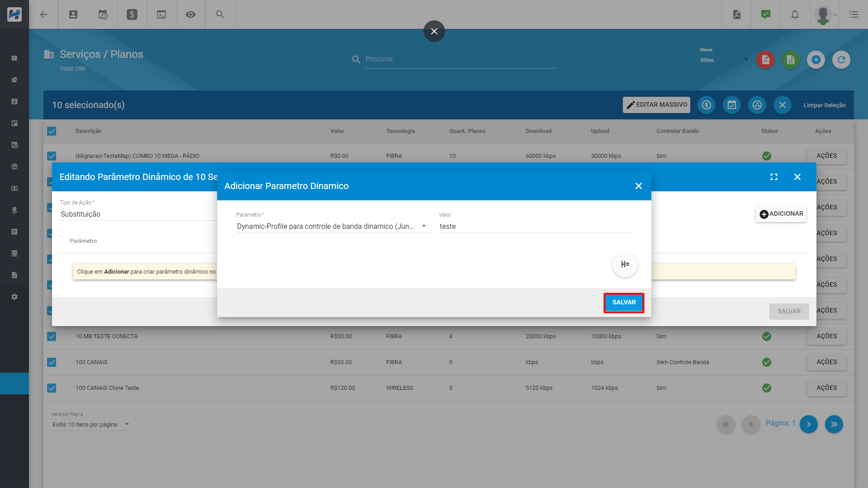The width and height of the screenshot is (868, 488).
Task: Click the round dollar bulk action icon
Action: click(707, 105)
